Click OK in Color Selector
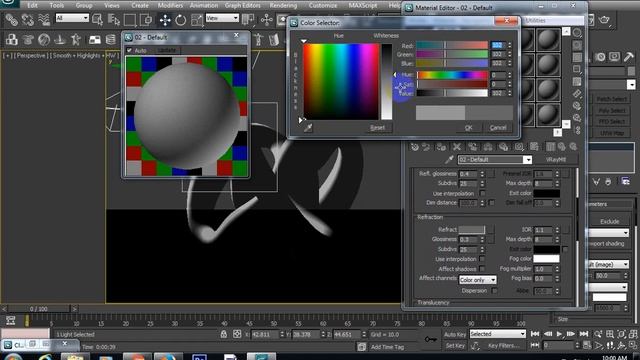This screenshot has width=640, height=360. tap(469, 128)
